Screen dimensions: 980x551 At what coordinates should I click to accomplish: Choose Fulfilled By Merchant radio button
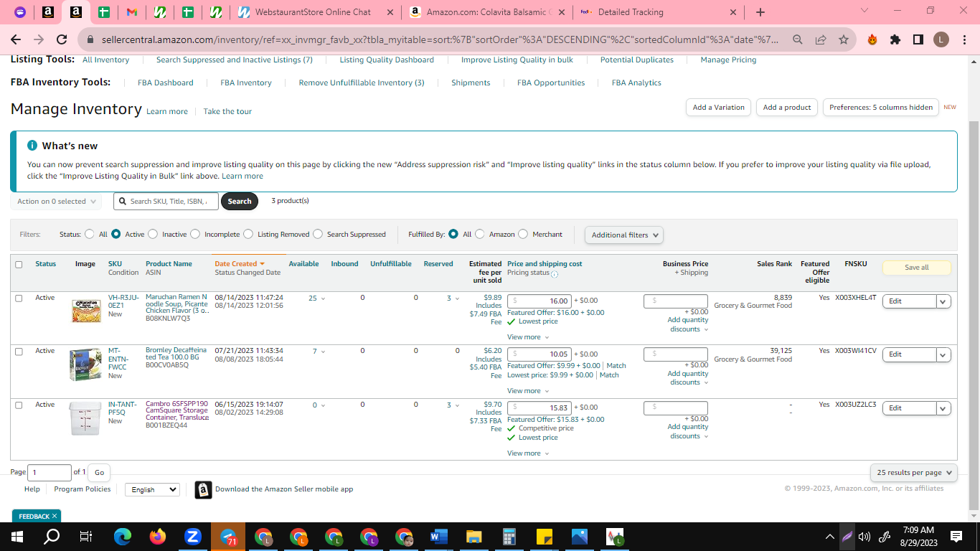coord(523,234)
